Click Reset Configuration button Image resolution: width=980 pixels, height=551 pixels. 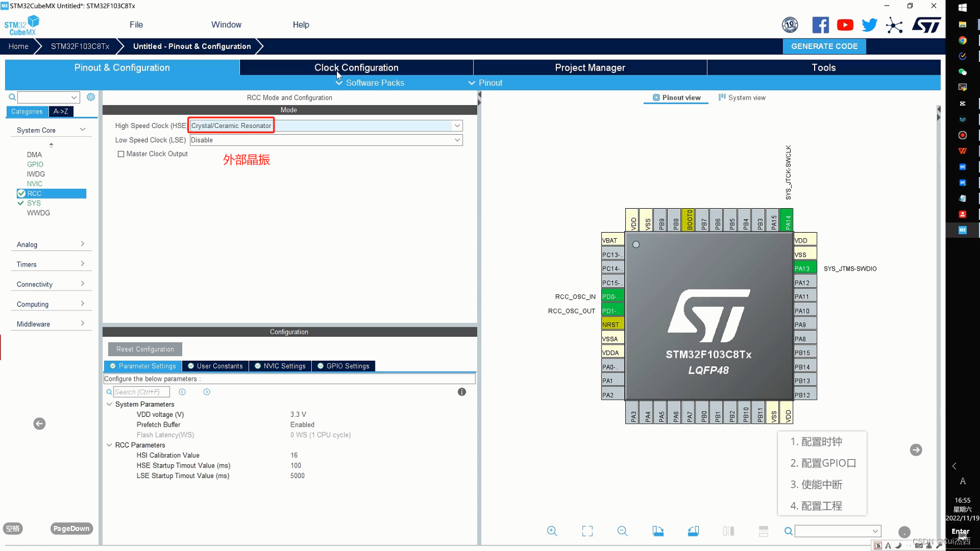coord(145,349)
